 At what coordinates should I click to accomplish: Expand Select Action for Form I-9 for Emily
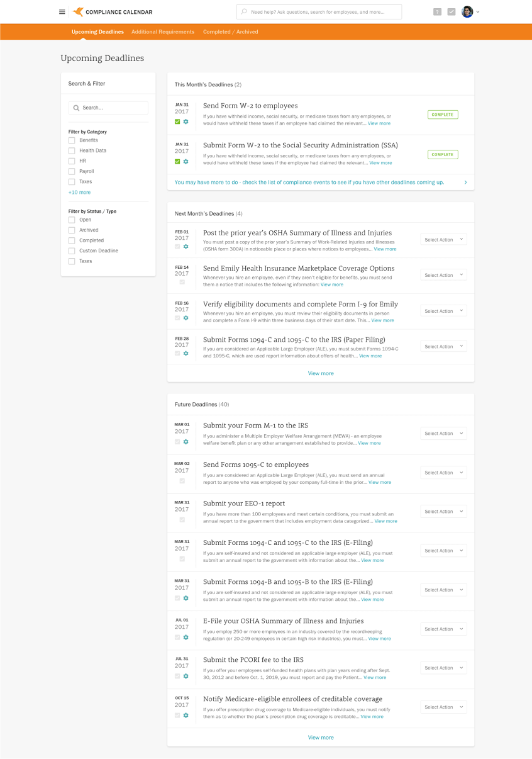(x=443, y=311)
